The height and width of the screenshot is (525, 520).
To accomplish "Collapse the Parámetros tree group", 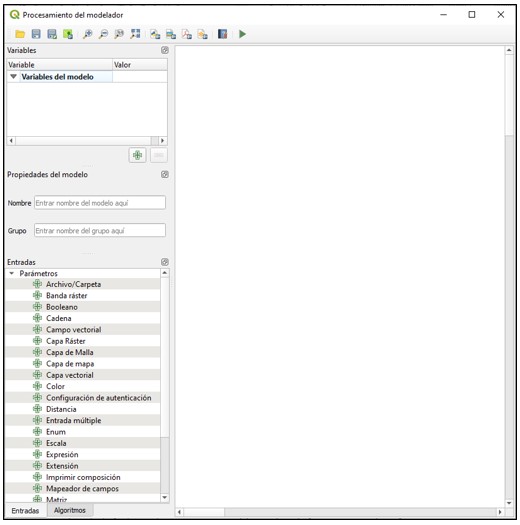I will (12, 274).
